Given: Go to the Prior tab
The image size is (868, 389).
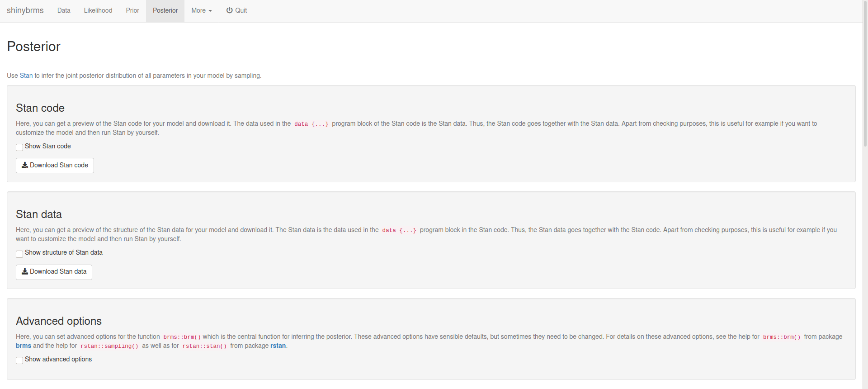Looking at the screenshot, I should pos(132,10).
